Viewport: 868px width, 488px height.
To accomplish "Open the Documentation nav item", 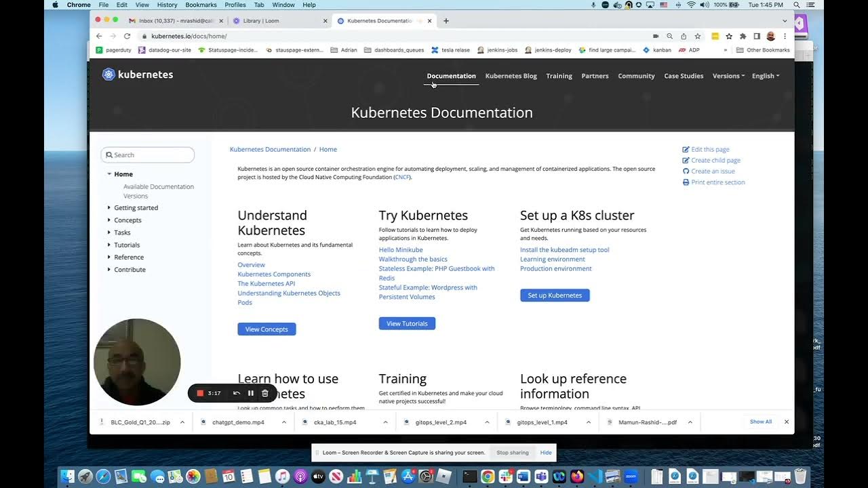I will pos(451,76).
